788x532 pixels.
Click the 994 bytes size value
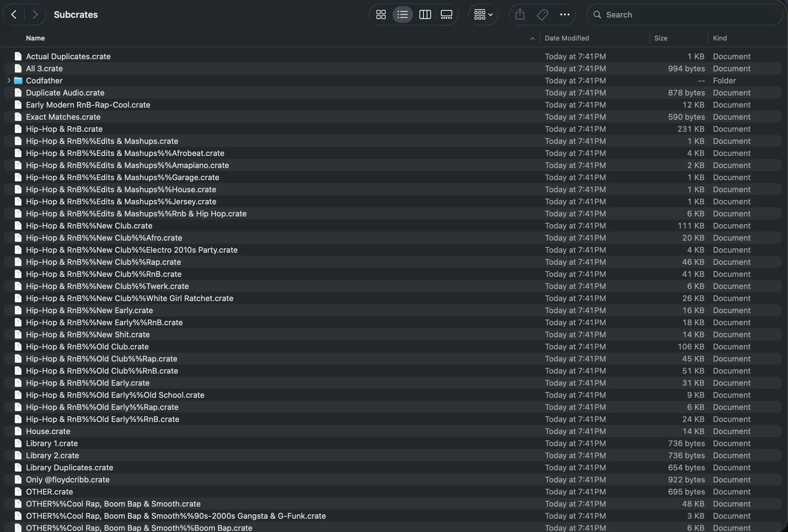pos(686,68)
